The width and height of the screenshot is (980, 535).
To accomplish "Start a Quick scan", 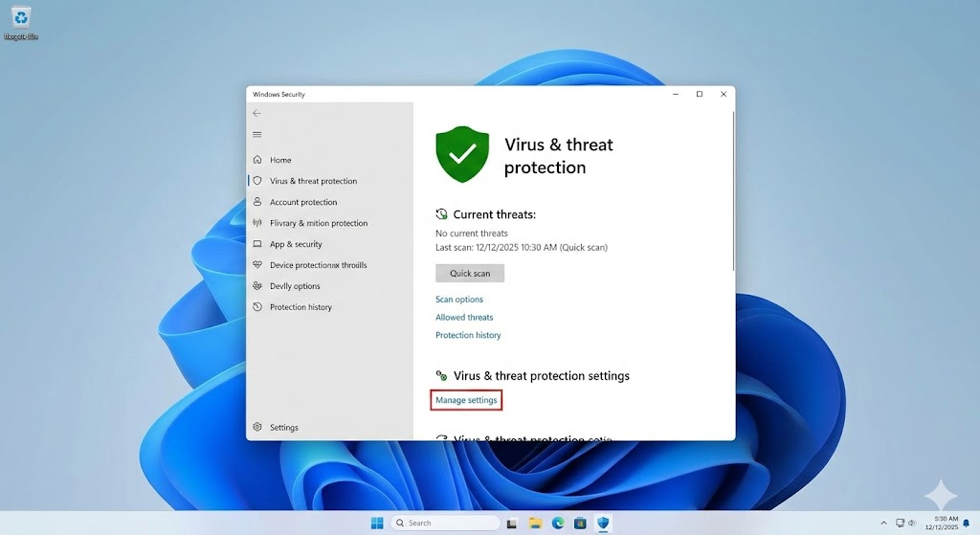I will [470, 273].
